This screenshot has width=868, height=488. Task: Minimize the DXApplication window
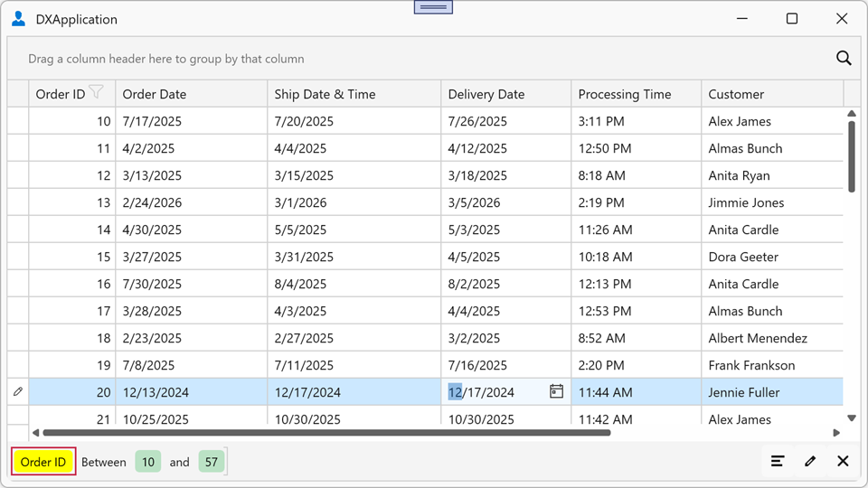(741, 19)
